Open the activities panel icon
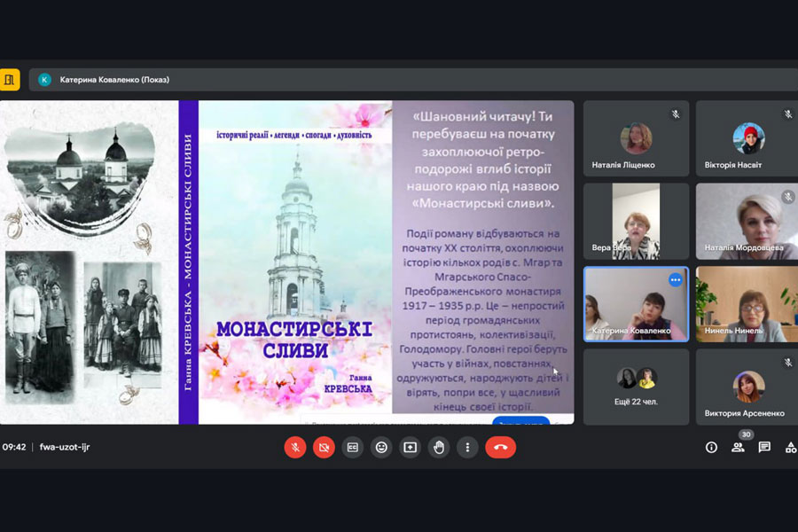 tap(790, 448)
